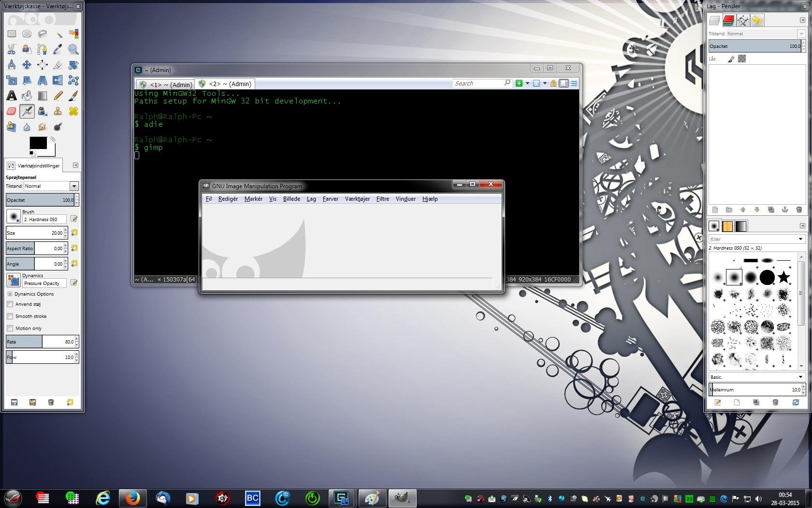Image resolution: width=812 pixels, height=508 pixels.
Task: Open the Basic brush tag dropdown
Action: click(x=756, y=377)
